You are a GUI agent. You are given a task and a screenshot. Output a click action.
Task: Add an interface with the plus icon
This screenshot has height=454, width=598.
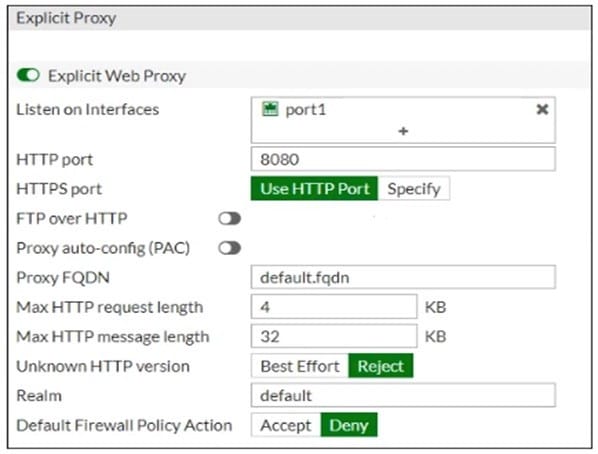pos(403,131)
